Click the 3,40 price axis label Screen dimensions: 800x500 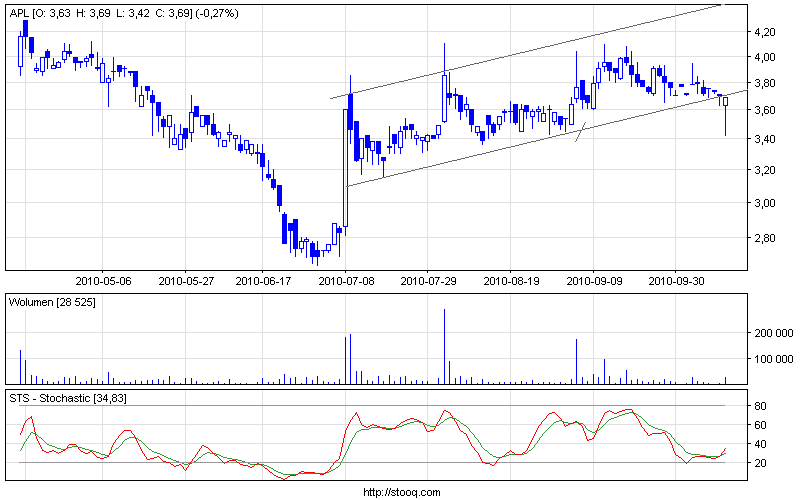[x=765, y=139]
